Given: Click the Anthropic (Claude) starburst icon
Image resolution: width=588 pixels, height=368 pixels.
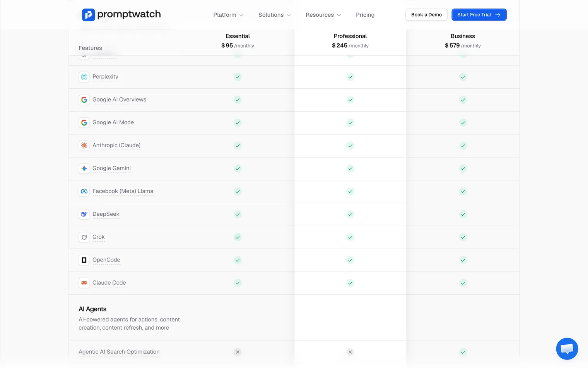Looking at the screenshot, I should pos(84,145).
